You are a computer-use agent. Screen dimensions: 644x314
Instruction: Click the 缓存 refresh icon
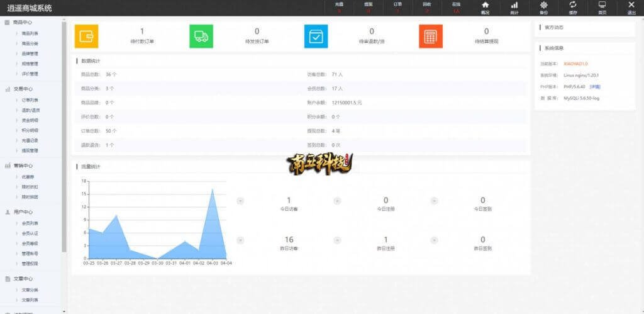pos(573,7)
